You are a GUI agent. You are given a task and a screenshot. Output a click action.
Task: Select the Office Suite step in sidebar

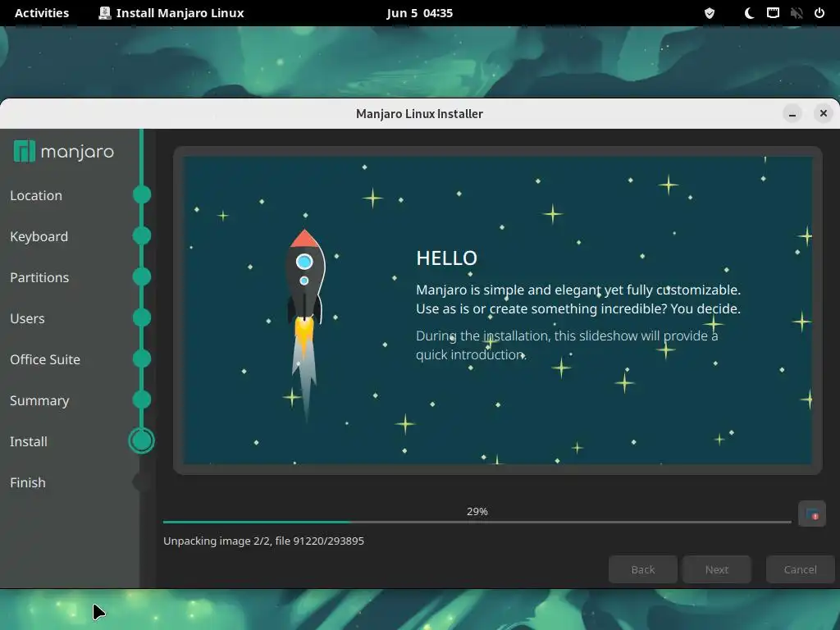[x=45, y=359]
